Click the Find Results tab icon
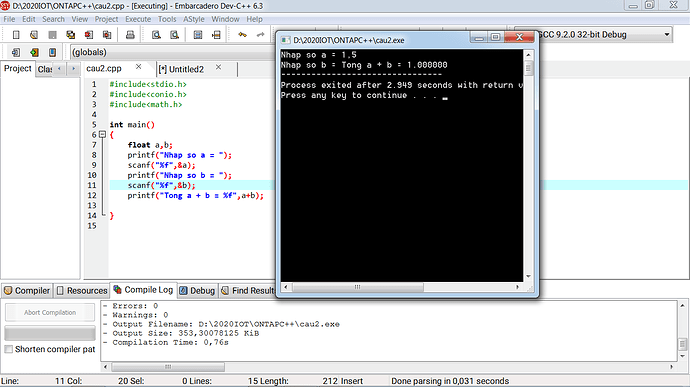The width and height of the screenshot is (690, 387). pyautogui.click(x=225, y=291)
